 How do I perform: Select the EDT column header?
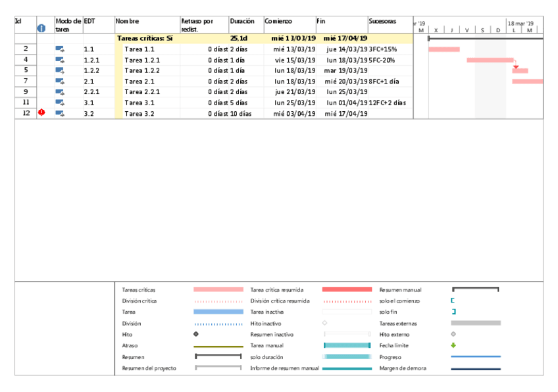click(x=99, y=24)
